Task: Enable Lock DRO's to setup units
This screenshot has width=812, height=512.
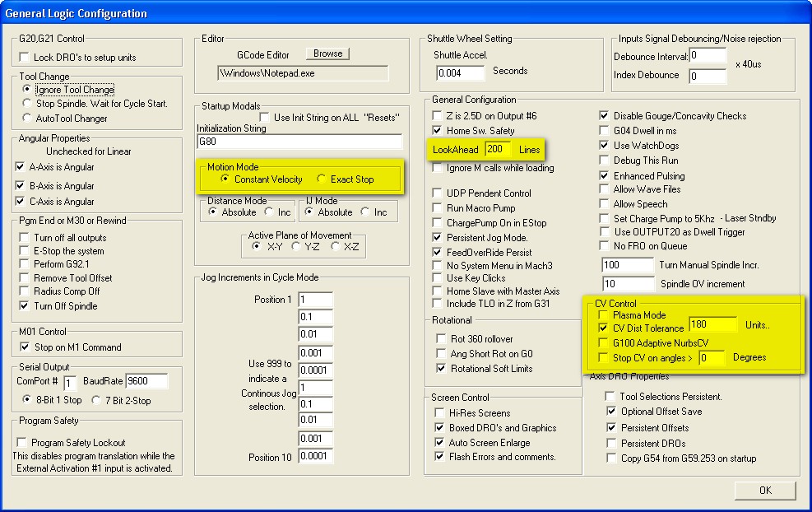Action: (25, 58)
